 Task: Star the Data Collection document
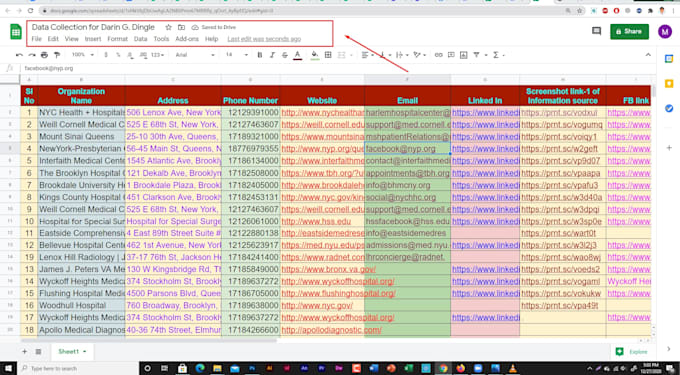[169, 27]
